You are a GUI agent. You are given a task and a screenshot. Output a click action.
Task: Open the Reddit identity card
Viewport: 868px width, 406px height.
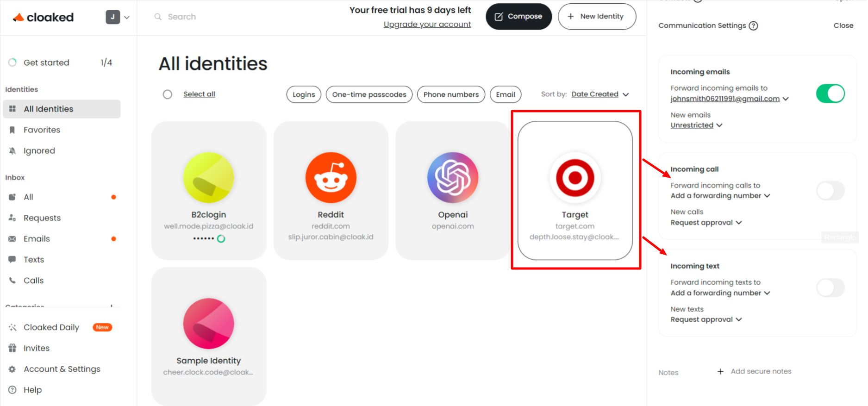(331, 190)
